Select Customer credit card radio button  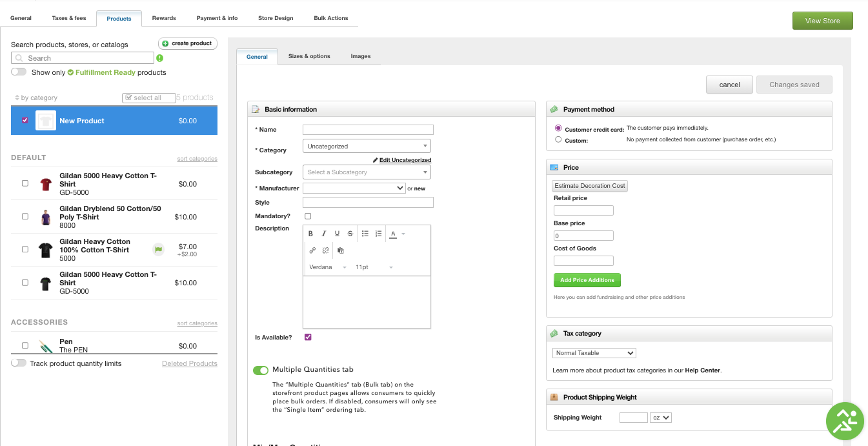pyautogui.click(x=558, y=128)
